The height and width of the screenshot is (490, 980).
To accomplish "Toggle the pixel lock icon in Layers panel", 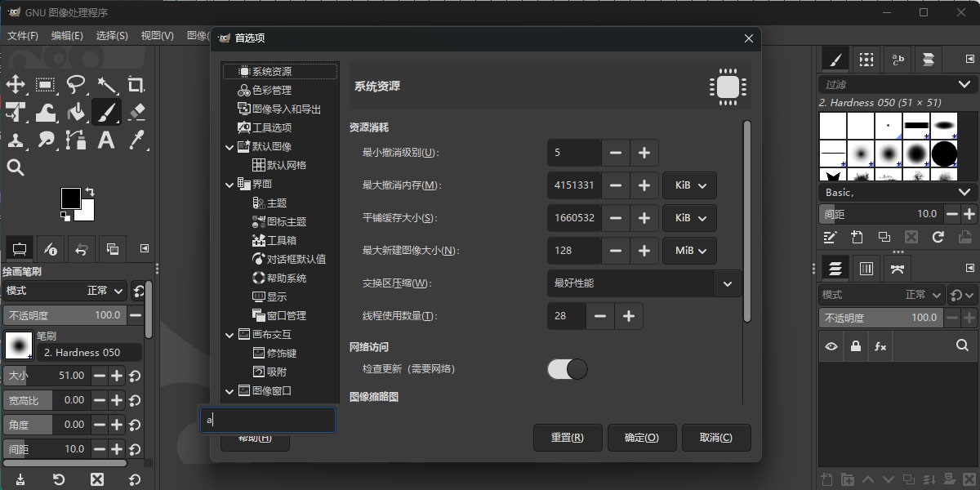I will tap(855, 346).
